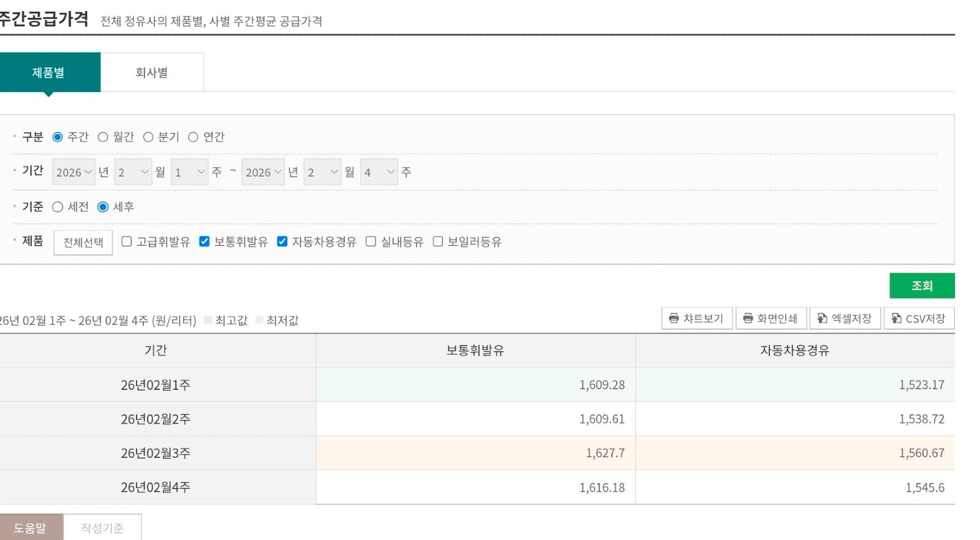Click the 보통휘발유 column header

point(475,351)
